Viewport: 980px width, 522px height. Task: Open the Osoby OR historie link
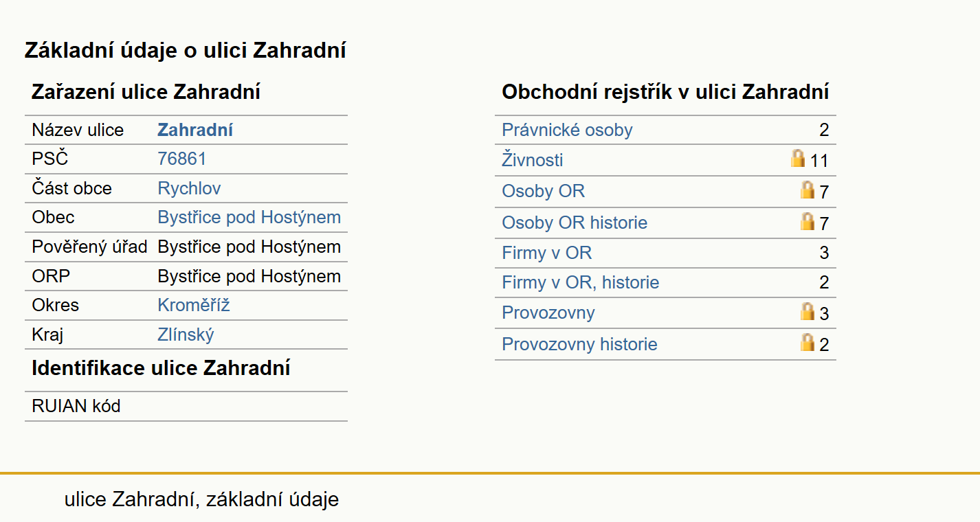[x=575, y=223]
